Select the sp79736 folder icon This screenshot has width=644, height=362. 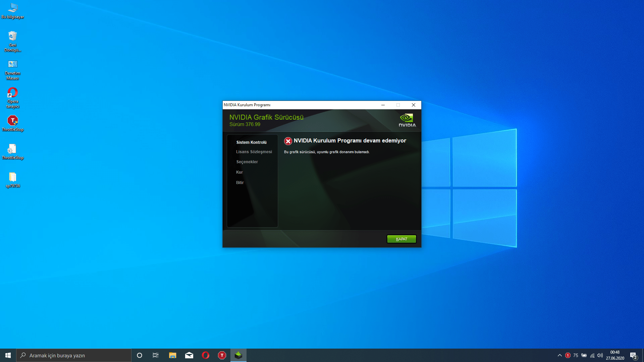pos(13,177)
